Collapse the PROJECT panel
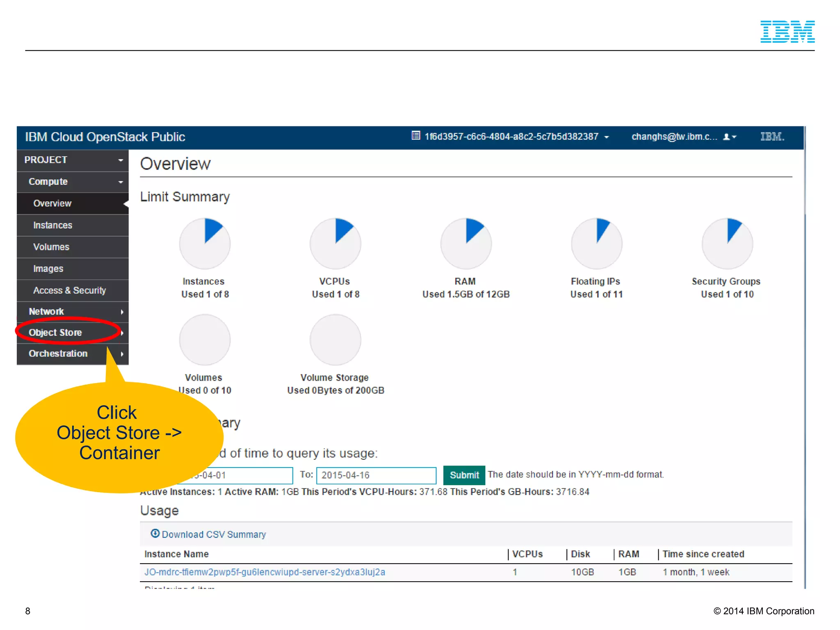Screen dimensions: 840x630 (73, 160)
